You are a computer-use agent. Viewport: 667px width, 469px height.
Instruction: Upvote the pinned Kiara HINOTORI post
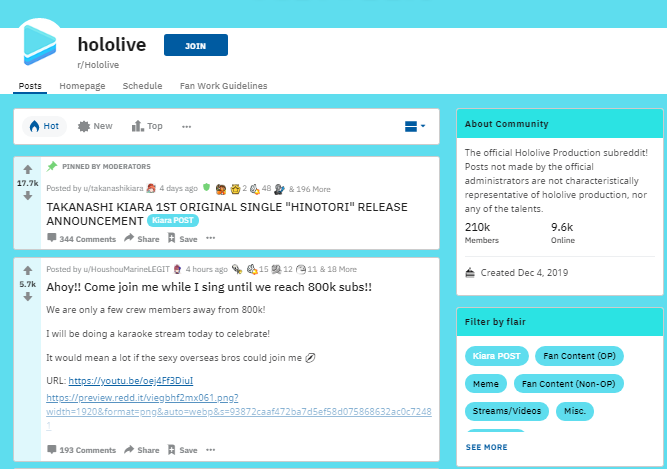pyautogui.click(x=28, y=170)
